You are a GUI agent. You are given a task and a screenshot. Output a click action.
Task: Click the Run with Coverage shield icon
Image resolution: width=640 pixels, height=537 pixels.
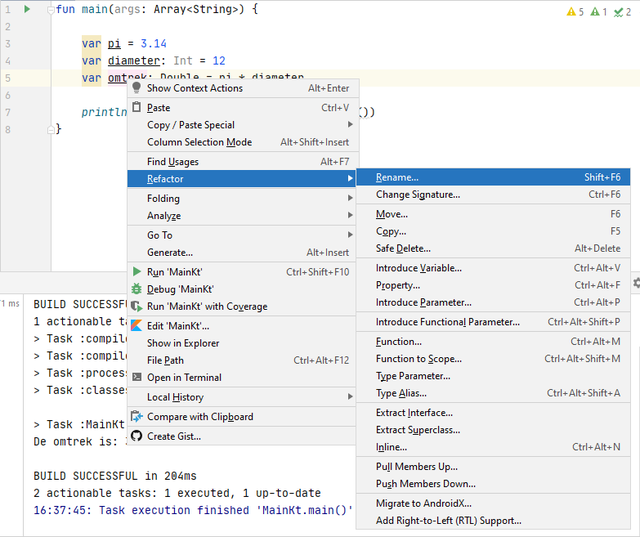[x=137, y=306]
